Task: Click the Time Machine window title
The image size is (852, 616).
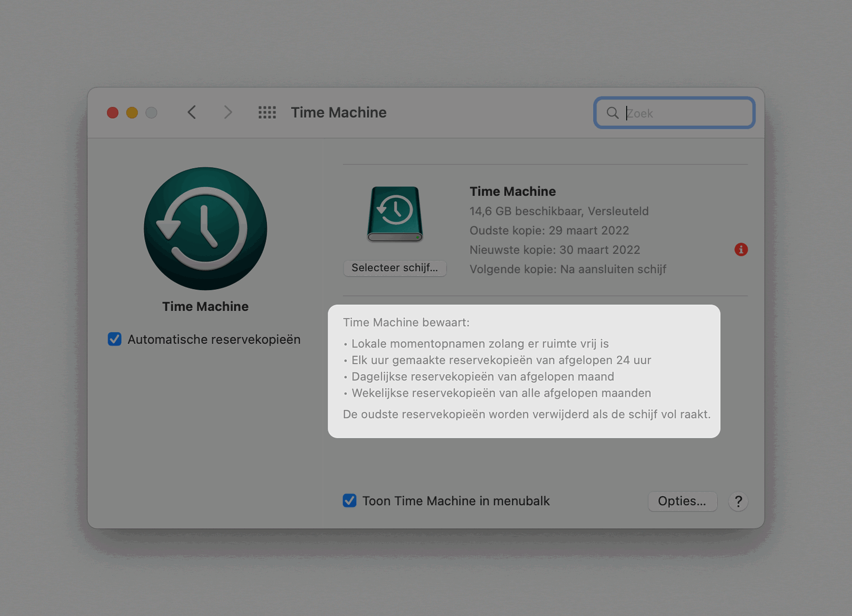Action: click(x=339, y=112)
